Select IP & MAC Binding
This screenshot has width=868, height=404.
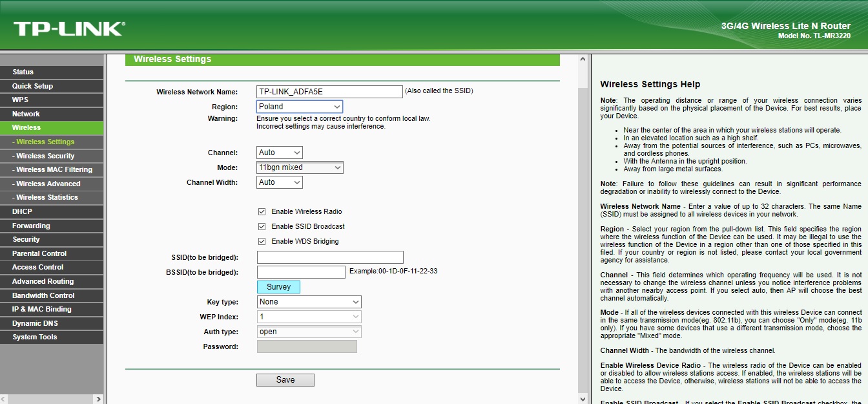52,309
